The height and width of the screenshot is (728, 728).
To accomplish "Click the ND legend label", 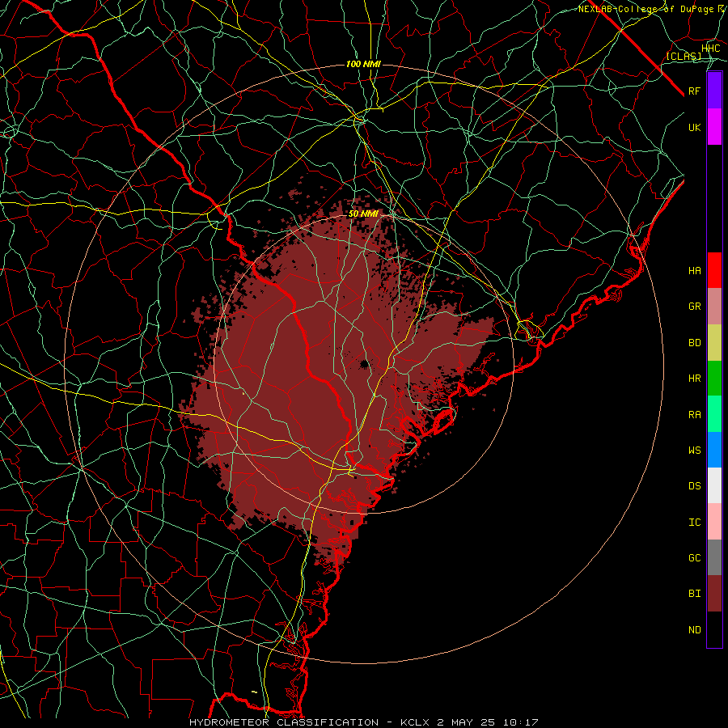I will pyautogui.click(x=695, y=630).
